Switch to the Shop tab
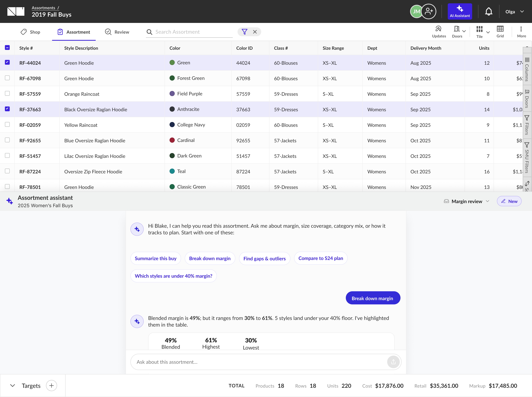The height and width of the screenshot is (397, 532). (30, 32)
